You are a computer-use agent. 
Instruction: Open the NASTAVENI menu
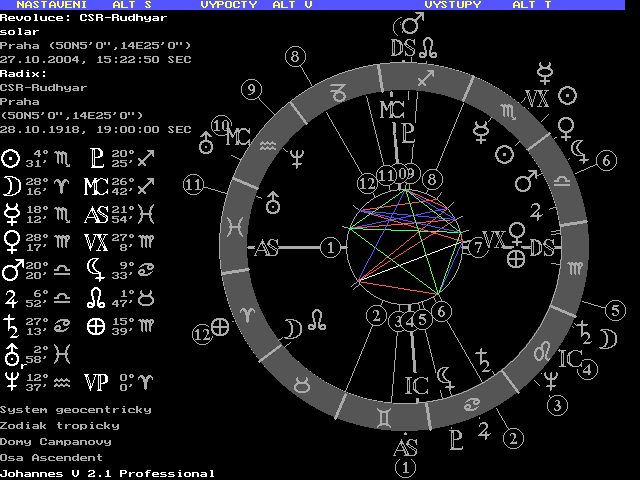[48, 5]
